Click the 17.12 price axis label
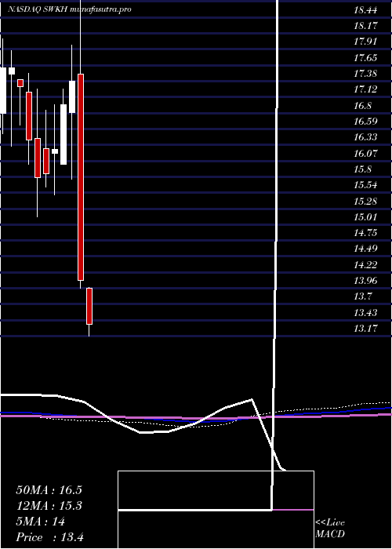 pyautogui.click(x=365, y=89)
